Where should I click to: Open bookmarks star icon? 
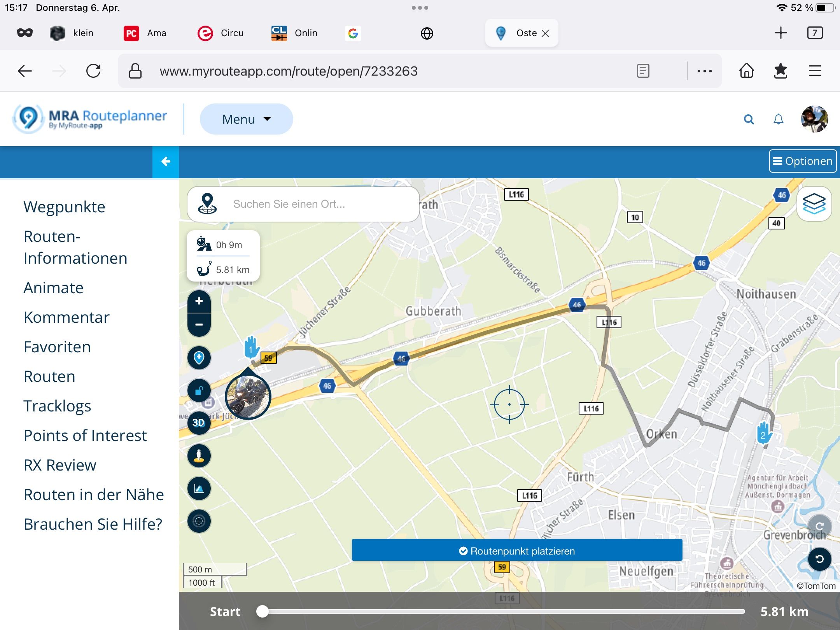point(780,71)
